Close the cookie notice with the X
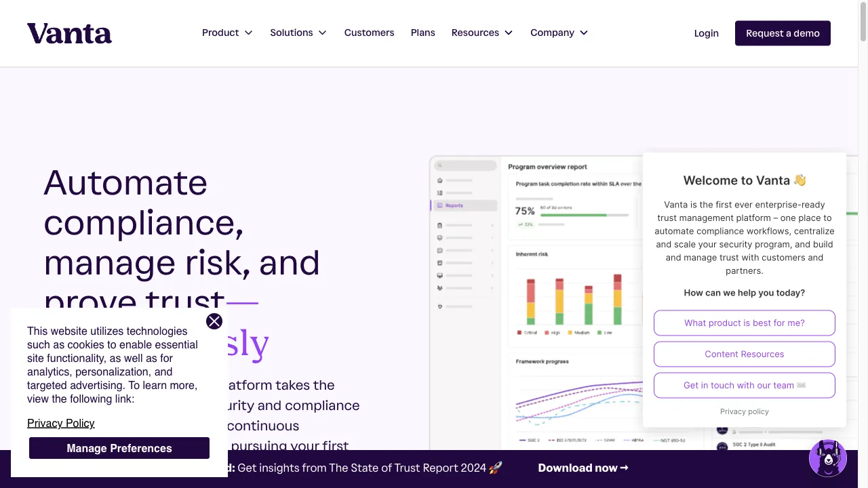868x488 pixels. coord(214,321)
